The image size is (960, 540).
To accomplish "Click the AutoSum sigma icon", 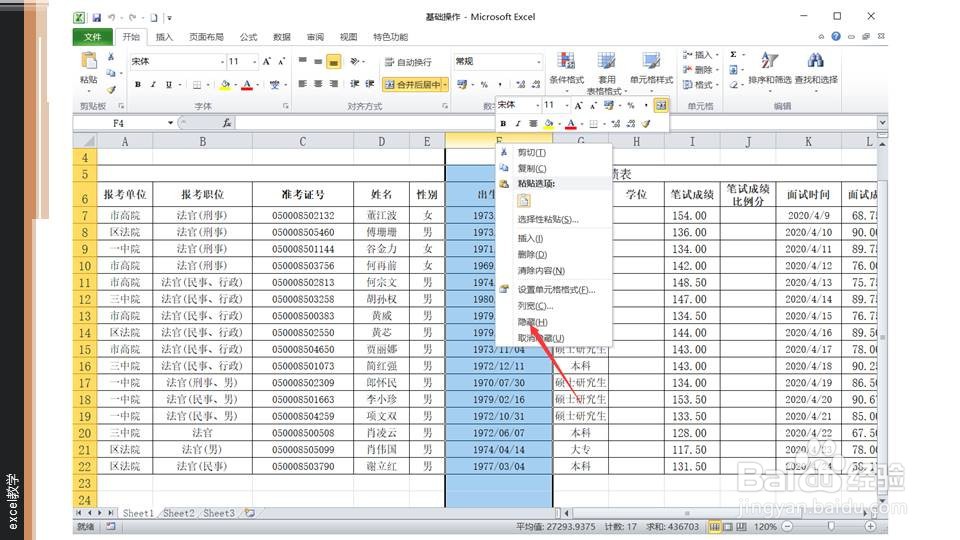I will click(733, 54).
